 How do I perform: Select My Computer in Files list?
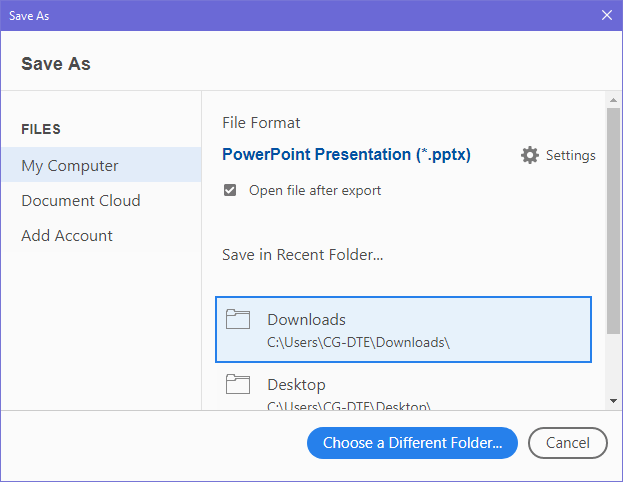[101, 165]
